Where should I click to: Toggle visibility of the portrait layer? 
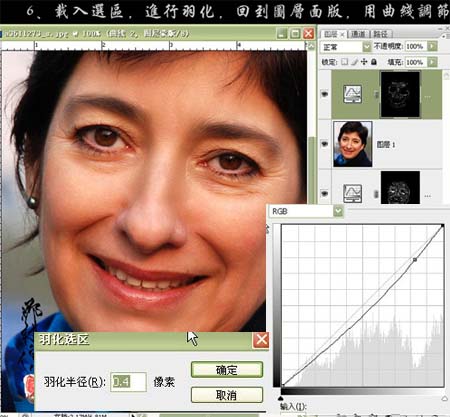point(325,144)
